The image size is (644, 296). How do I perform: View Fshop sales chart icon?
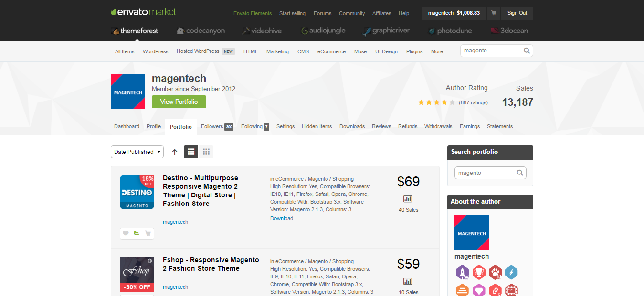pos(408,281)
